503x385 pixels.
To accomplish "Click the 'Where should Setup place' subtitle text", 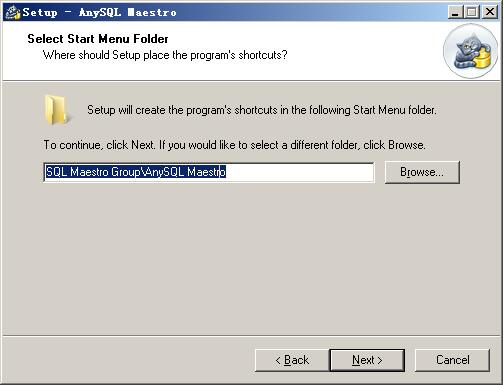I will pos(165,55).
